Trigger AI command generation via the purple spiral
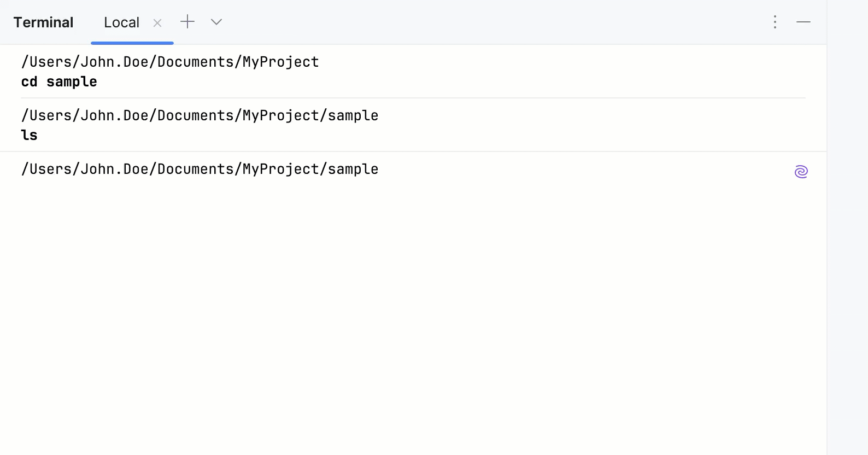 tap(801, 171)
